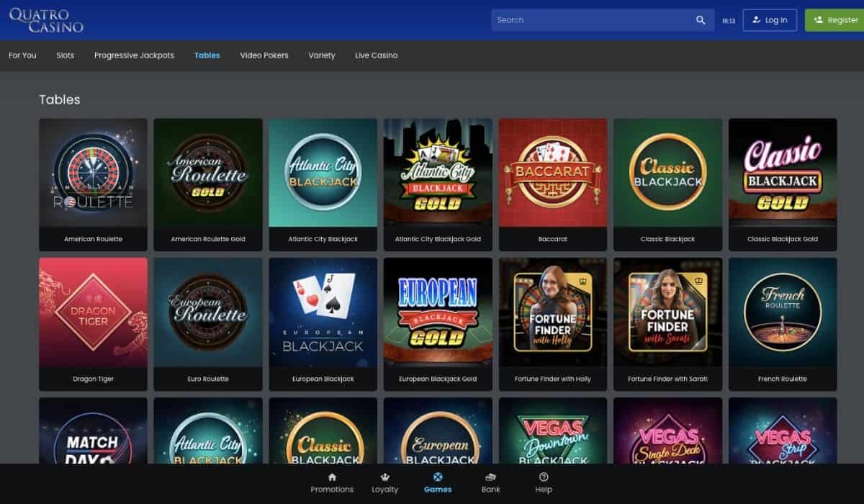The height and width of the screenshot is (504, 864).
Task: Open French Roulette game thumbnail
Action: point(783,312)
